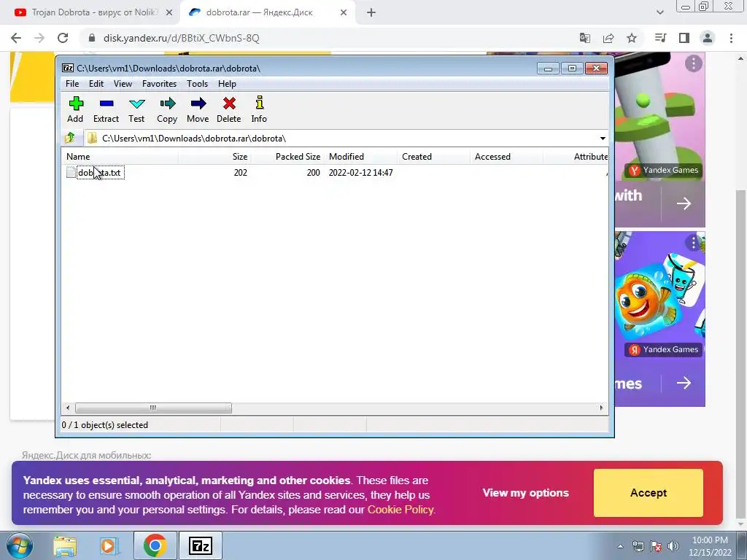Click View my options in cookie banner

[x=525, y=493]
